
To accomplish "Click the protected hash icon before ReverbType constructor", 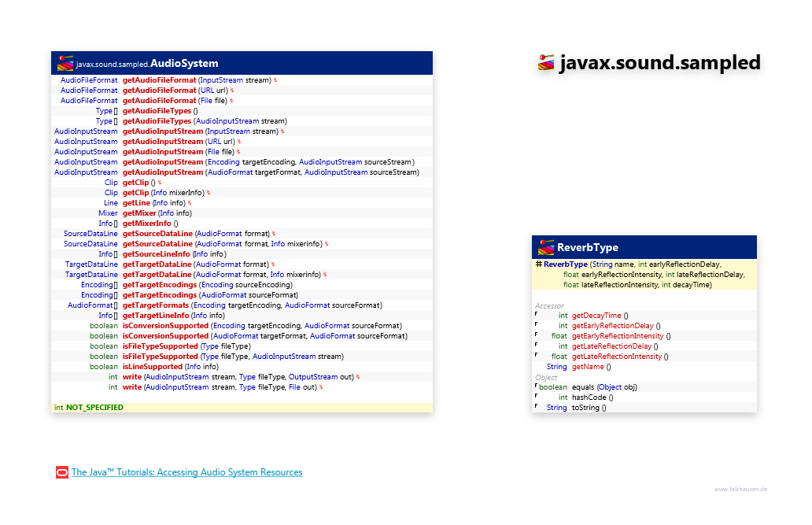I will coord(538,264).
